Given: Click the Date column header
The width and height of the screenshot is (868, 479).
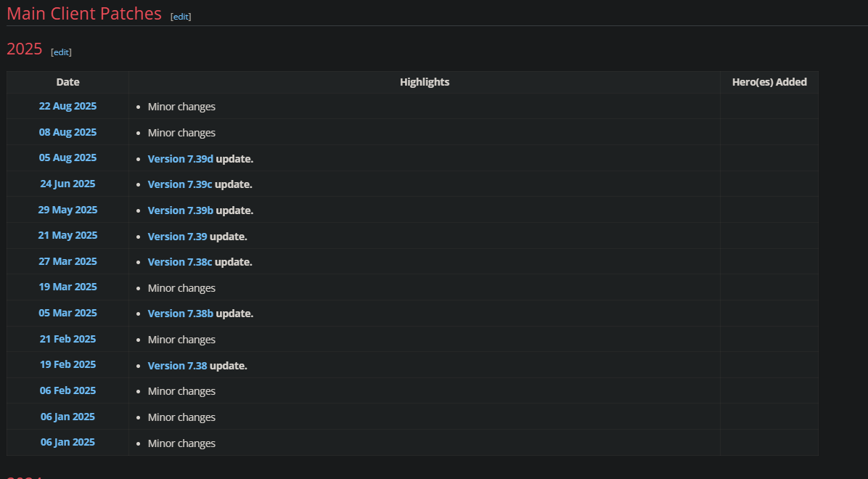Looking at the screenshot, I should [67, 82].
